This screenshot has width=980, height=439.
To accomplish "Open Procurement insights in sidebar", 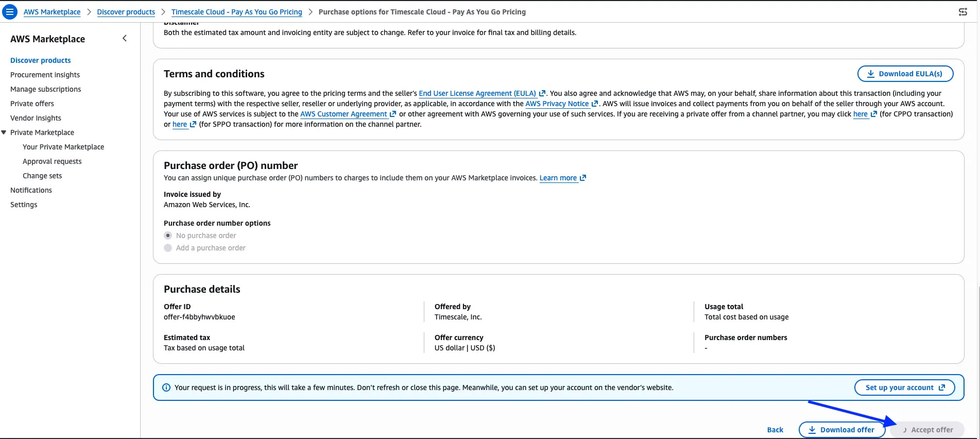I will click(x=45, y=75).
